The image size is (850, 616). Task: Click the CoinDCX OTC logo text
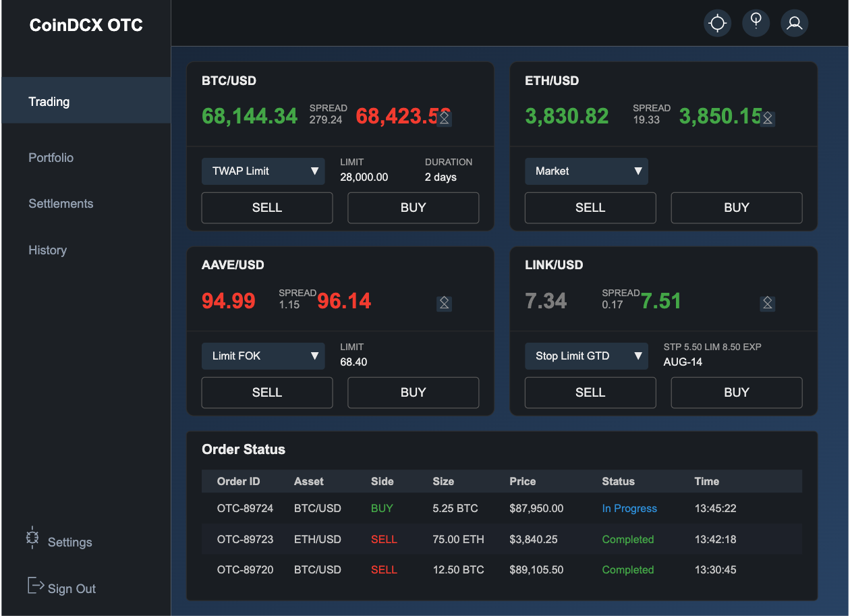tap(86, 26)
